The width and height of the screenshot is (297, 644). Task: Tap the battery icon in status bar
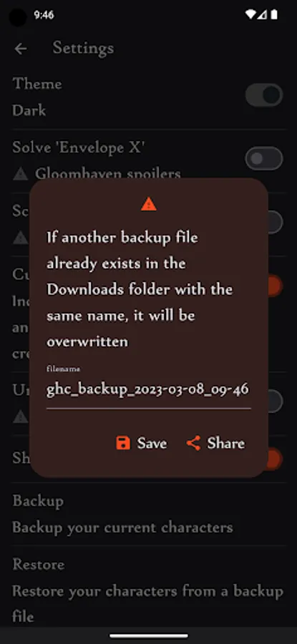(274, 15)
